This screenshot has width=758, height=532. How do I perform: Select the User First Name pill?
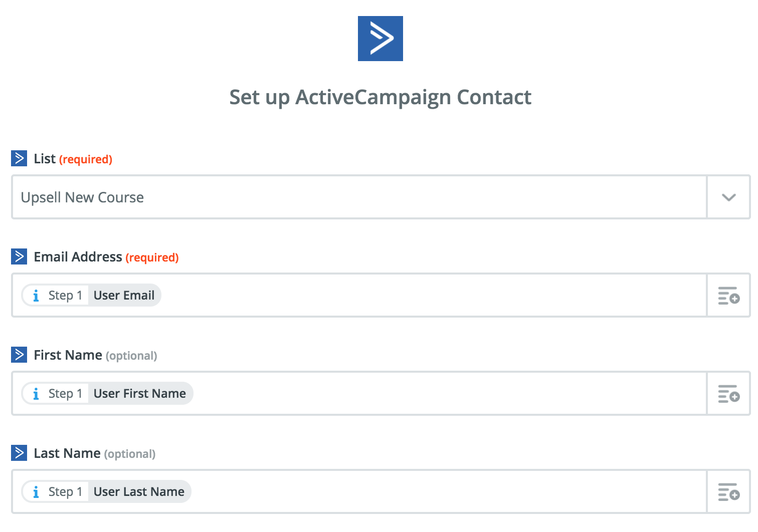point(107,393)
